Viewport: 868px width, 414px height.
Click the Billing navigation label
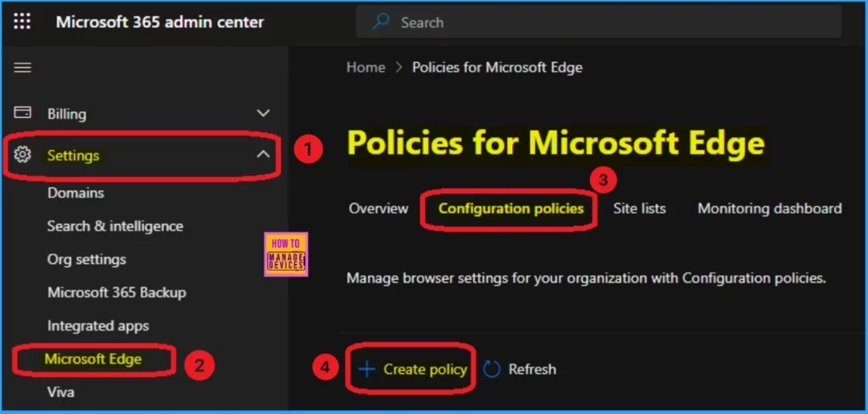coord(67,115)
